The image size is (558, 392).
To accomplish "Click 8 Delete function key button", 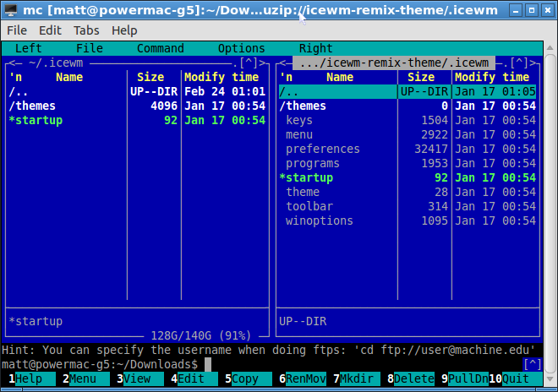I will (410, 378).
